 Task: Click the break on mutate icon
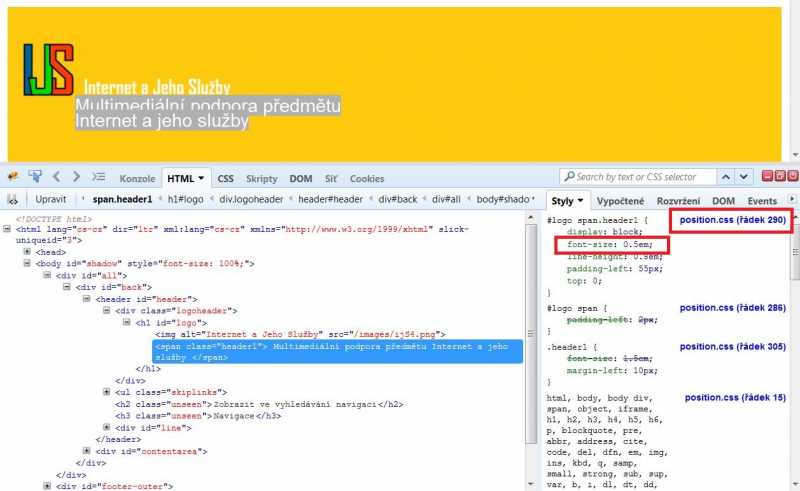pos(12,200)
